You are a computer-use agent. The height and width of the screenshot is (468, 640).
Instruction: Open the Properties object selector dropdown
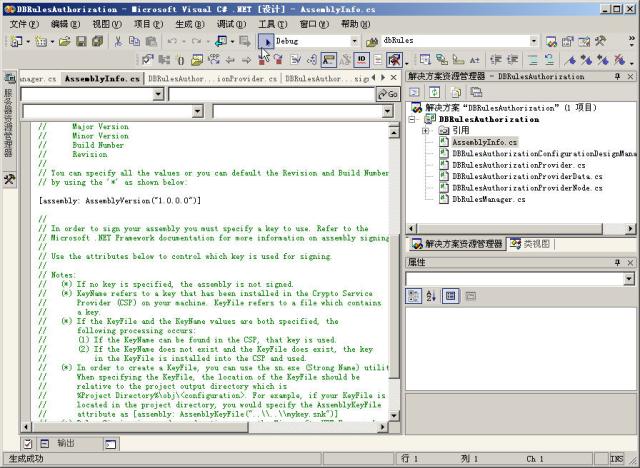click(629, 279)
